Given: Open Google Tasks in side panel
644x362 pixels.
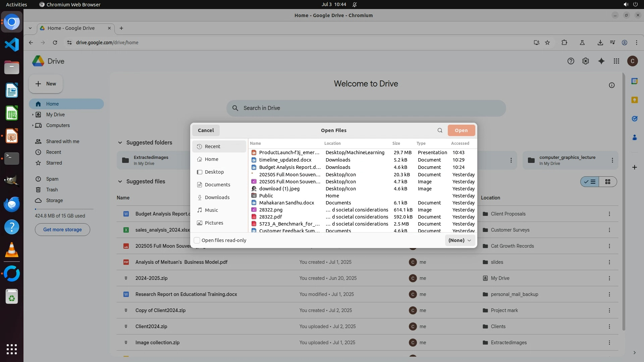Looking at the screenshot, I should point(634,119).
